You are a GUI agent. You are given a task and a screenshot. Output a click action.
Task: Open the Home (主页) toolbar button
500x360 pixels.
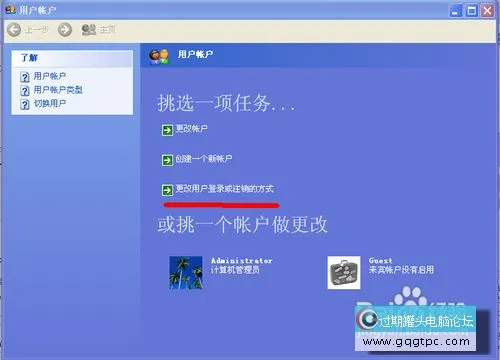tap(99, 30)
